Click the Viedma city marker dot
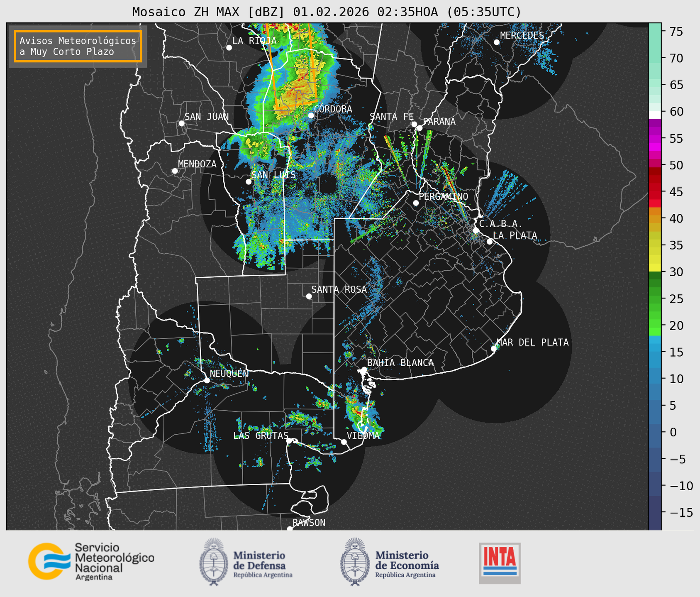 coord(344,442)
